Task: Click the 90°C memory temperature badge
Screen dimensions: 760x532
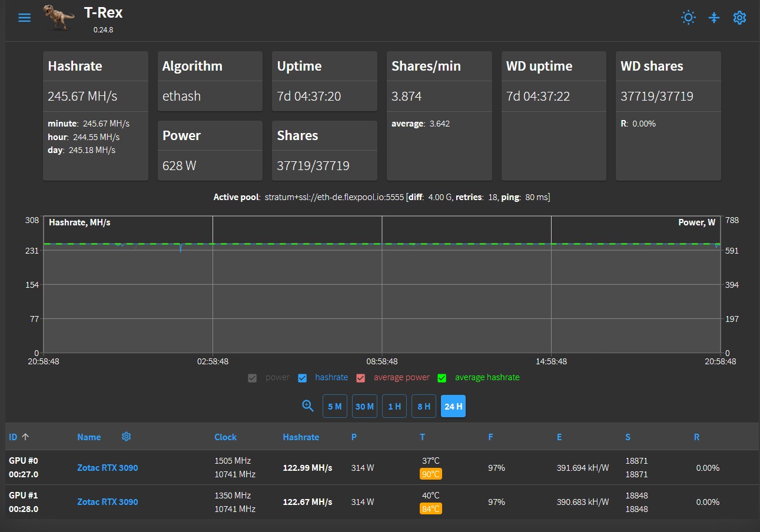Action: 430,474
